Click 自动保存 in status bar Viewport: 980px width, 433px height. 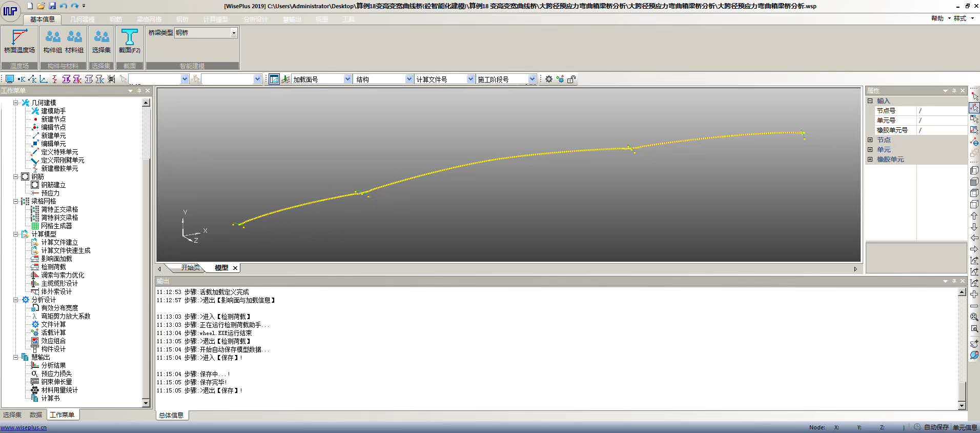click(936, 427)
